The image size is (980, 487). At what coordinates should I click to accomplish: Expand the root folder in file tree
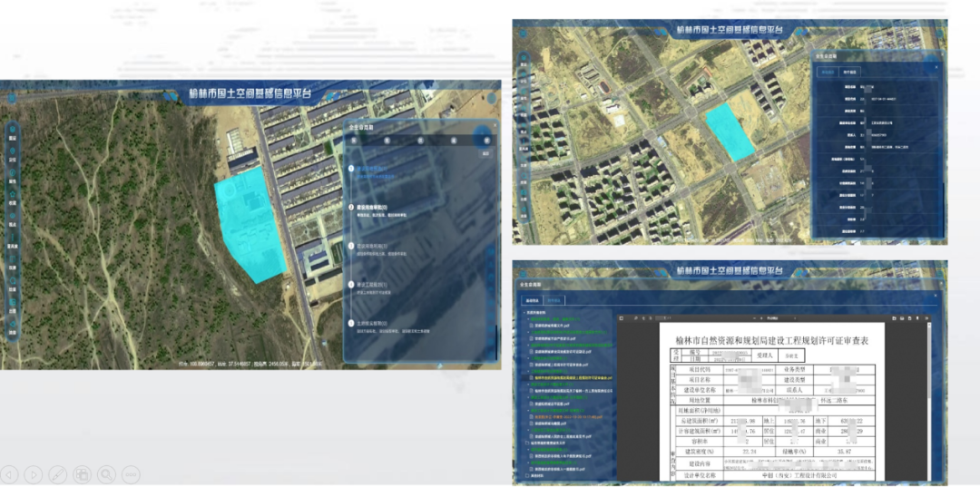pos(524,314)
